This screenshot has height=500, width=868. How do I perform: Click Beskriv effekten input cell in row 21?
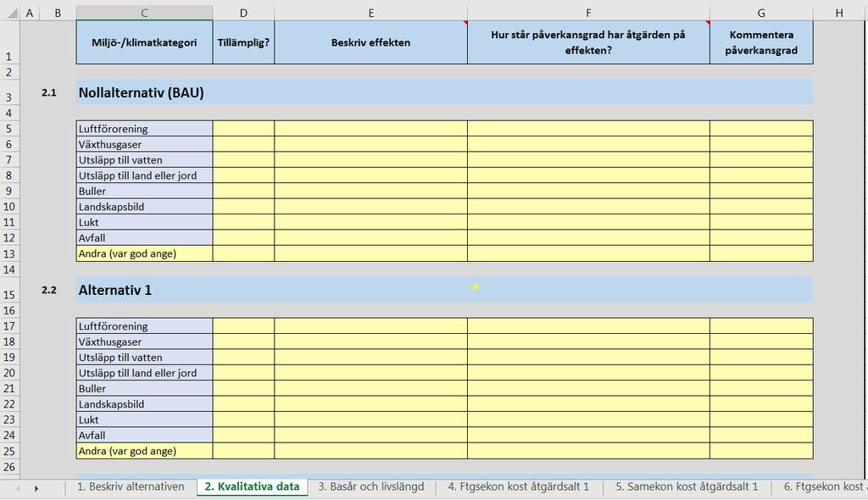(x=371, y=388)
